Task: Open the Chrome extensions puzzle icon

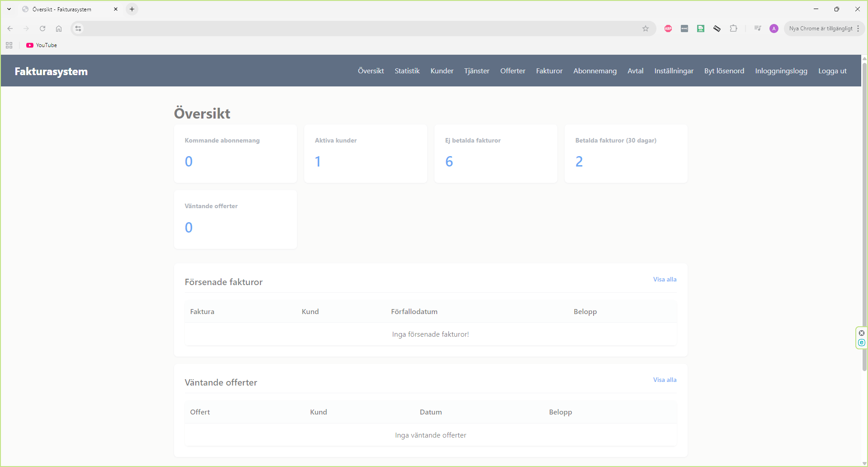Action: pos(733,29)
